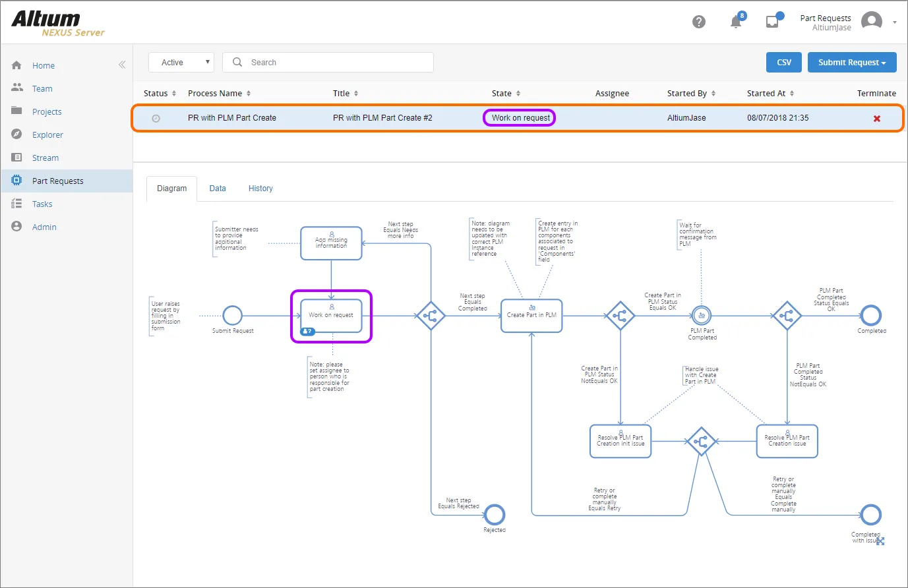
Task: Click the search magnifier icon
Action: click(237, 62)
